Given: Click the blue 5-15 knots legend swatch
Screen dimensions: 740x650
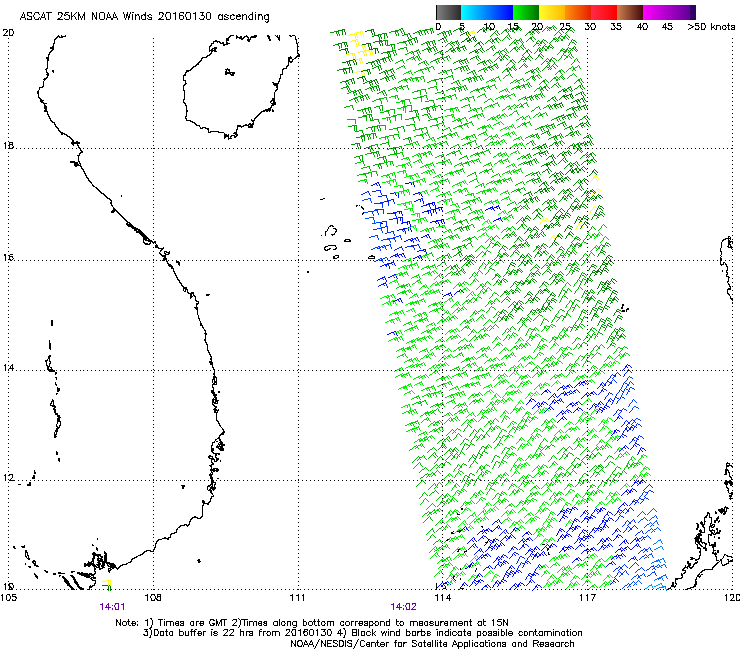Looking at the screenshot, I should pos(487,12).
